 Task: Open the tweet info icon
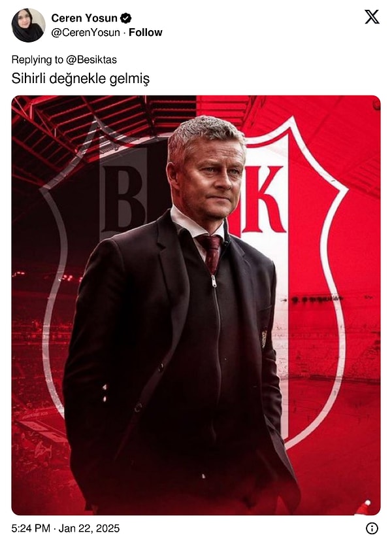pyautogui.click(x=372, y=528)
